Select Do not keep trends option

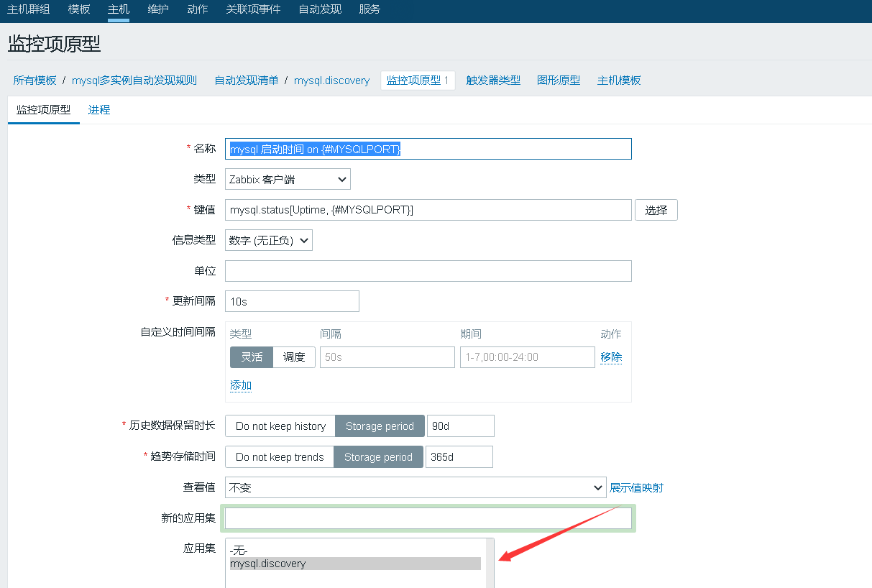pyautogui.click(x=280, y=456)
